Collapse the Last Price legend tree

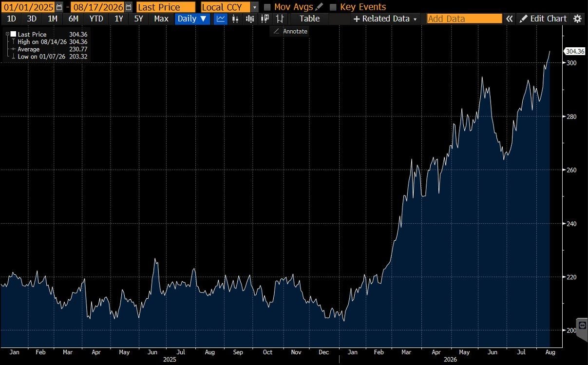(7, 34)
